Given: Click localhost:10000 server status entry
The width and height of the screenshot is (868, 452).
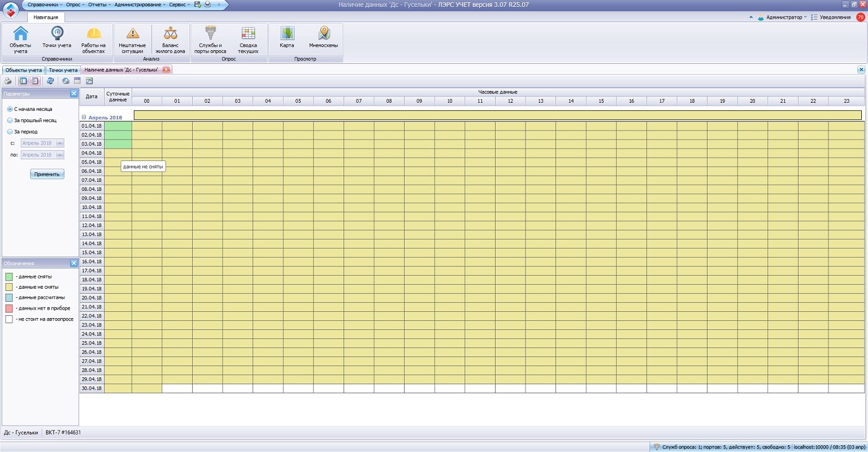Looking at the screenshot, I should [829, 447].
